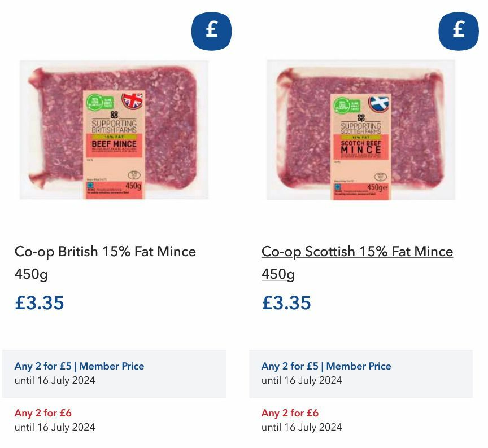Viewport: 488px width, 448px height.
Task: Toggle the Member Price offer on the British mince
Action: tap(114, 374)
